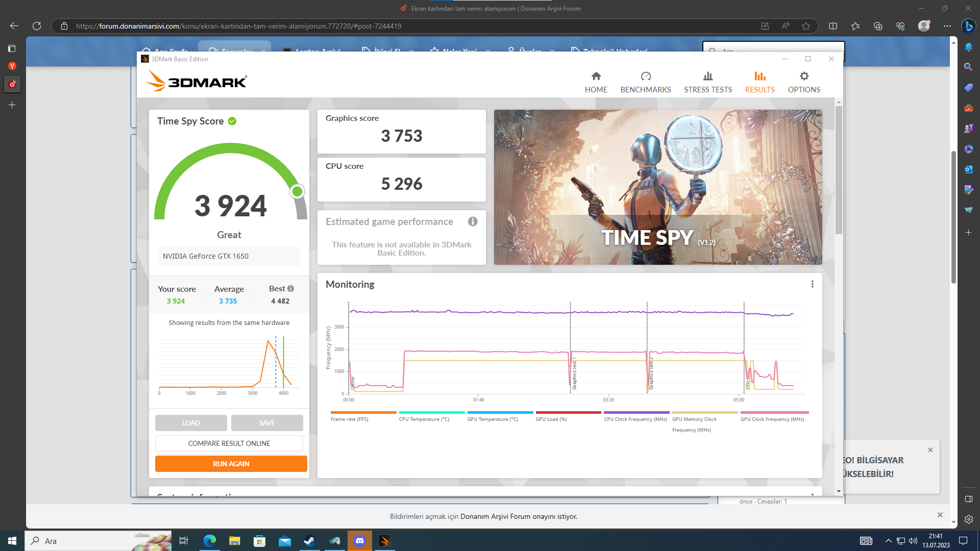Toggle split screen icon in Edge
The height and width of the screenshot is (551, 980).
(832, 26)
